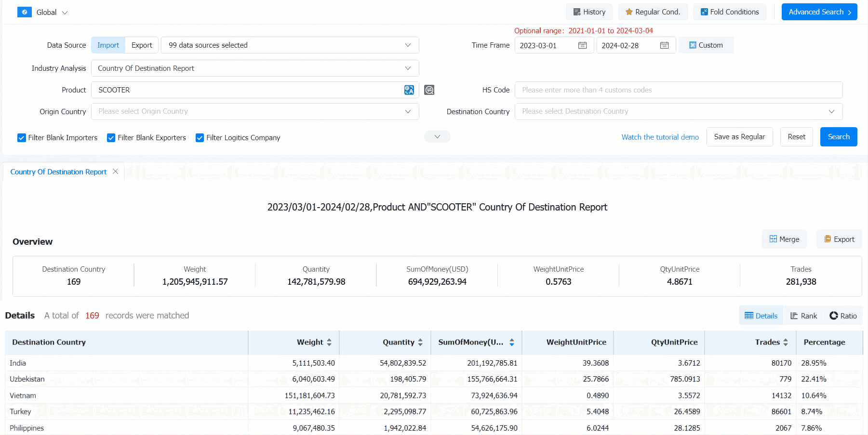Screen dimensions: 868x435
Task: Click the Global region icon
Action: tap(25, 12)
